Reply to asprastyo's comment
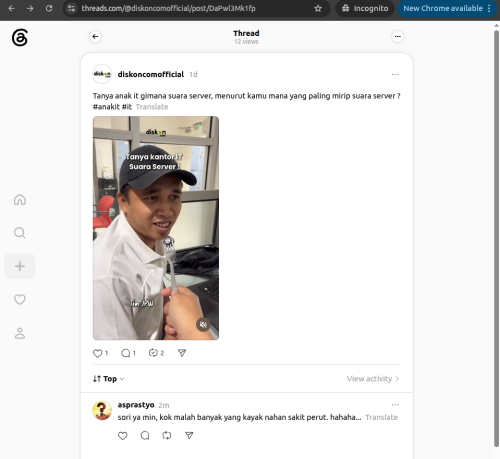Screen dimensions: 500x459 point(145,435)
